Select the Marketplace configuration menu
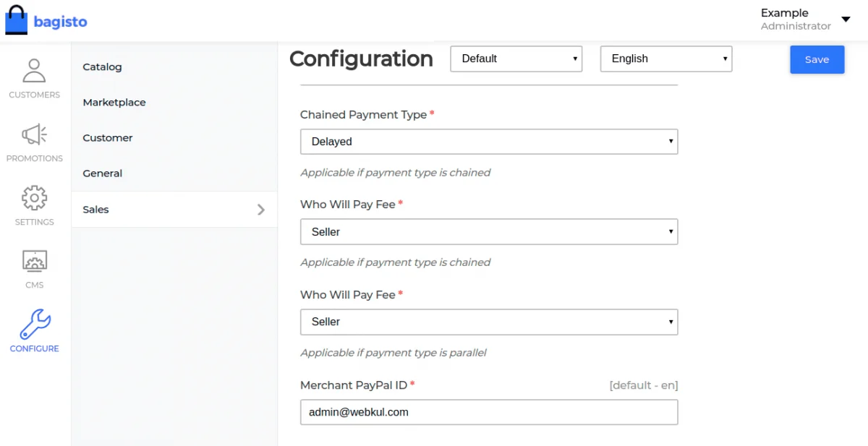The width and height of the screenshot is (868, 446). tap(174, 102)
